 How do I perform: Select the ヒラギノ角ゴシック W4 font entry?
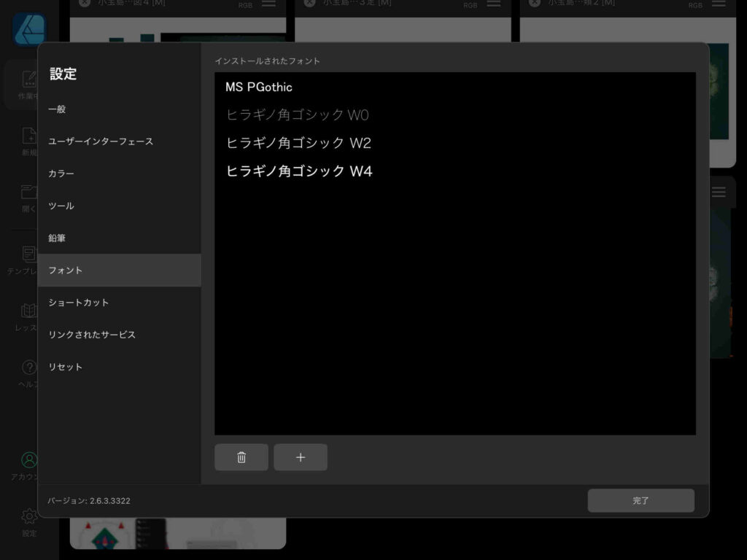(455, 171)
